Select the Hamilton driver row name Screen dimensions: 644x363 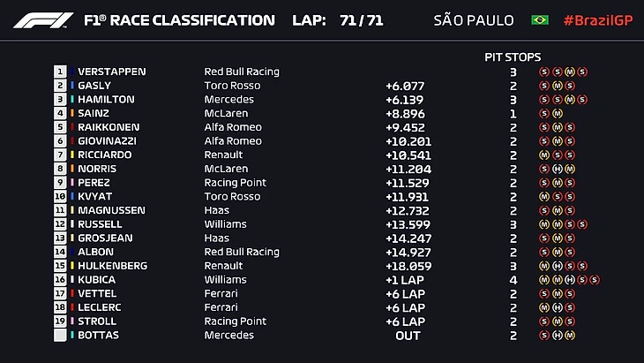(x=106, y=99)
